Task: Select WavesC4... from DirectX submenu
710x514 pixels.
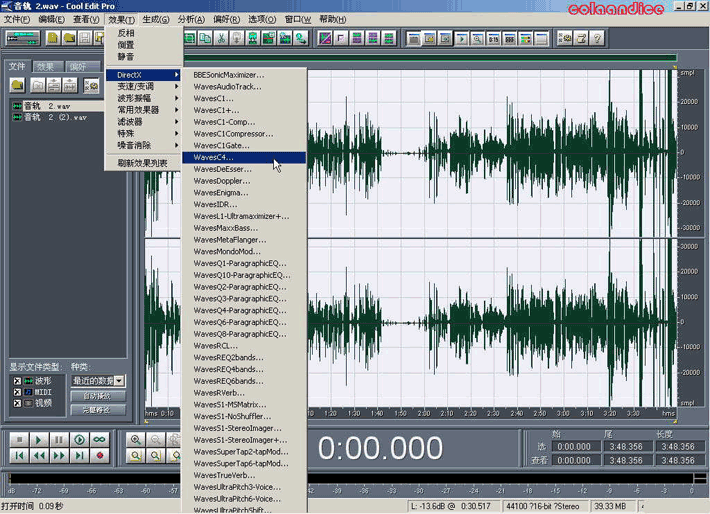Action: click(214, 158)
